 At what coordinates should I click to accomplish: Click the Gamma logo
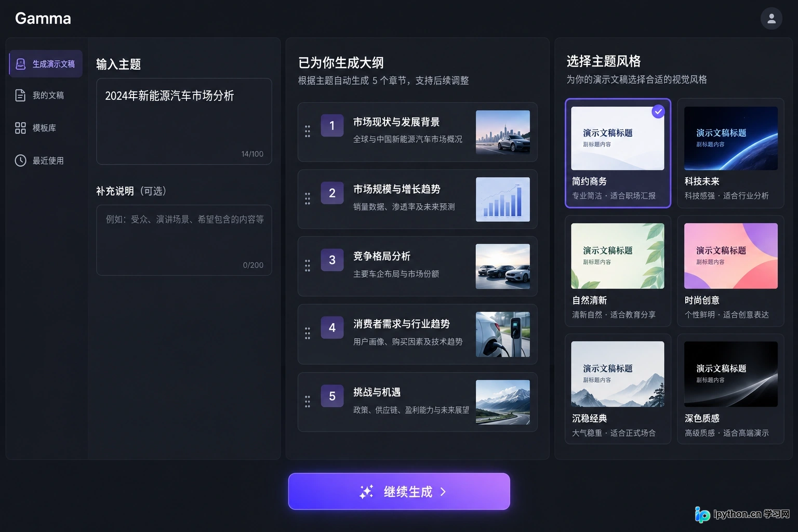43,19
